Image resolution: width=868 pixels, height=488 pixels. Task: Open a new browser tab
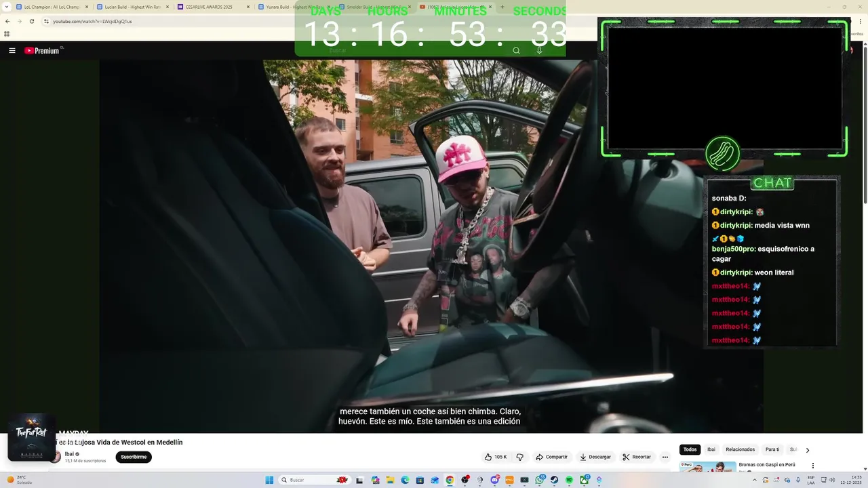click(x=502, y=7)
